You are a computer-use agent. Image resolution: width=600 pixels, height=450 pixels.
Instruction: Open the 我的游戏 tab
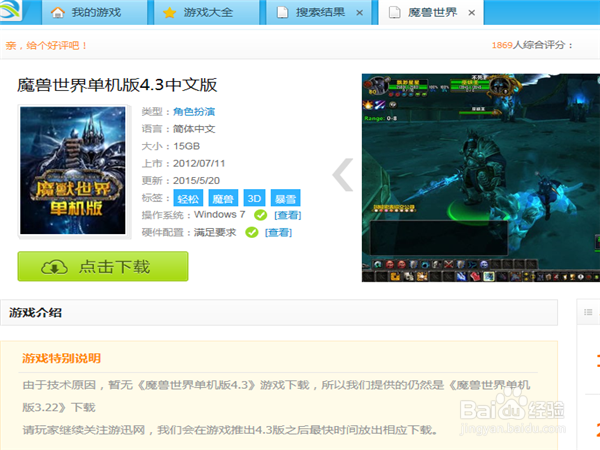(x=94, y=13)
